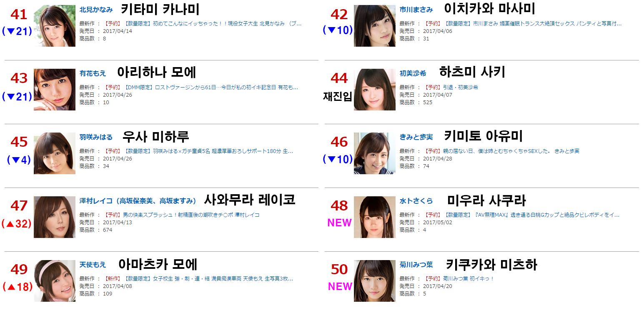644x313 pixels.
Task: Click the rank 50 NEW entry photo
Action: [x=375, y=281]
